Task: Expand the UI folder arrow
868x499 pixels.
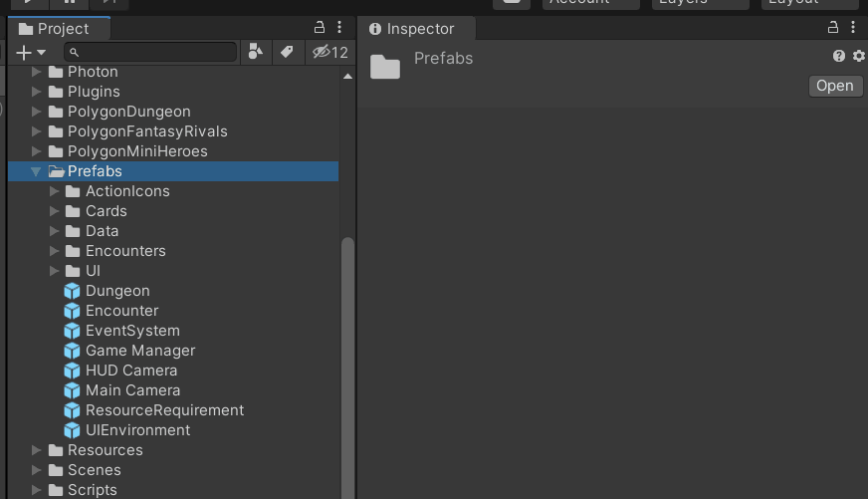Action: click(x=54, y=271)
